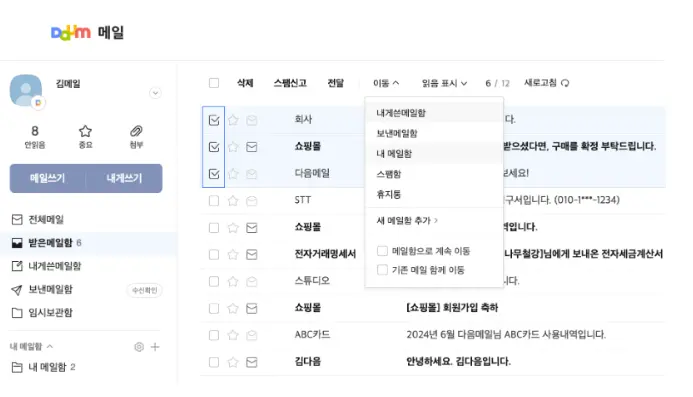Open the ABC카드 사용내역 mail subject
The width and height of the screenshot is (693, 397).
(506, 335)
